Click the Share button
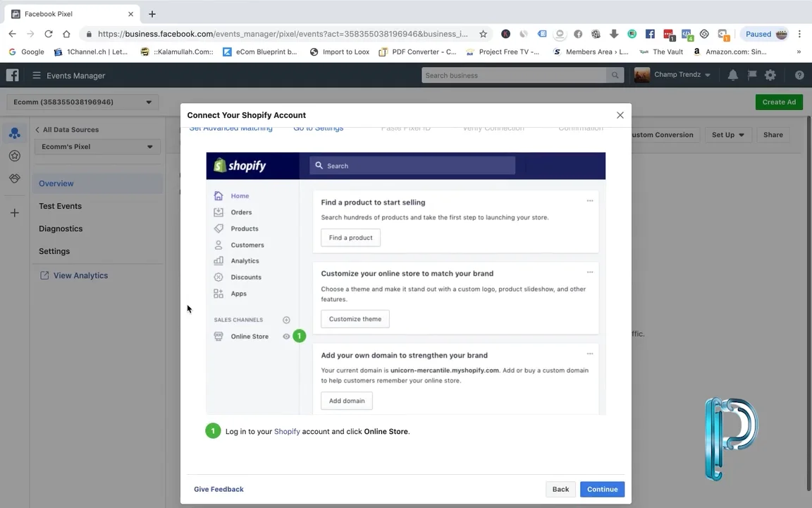Viewport: 812px width, 508px height. coord(773,135)
